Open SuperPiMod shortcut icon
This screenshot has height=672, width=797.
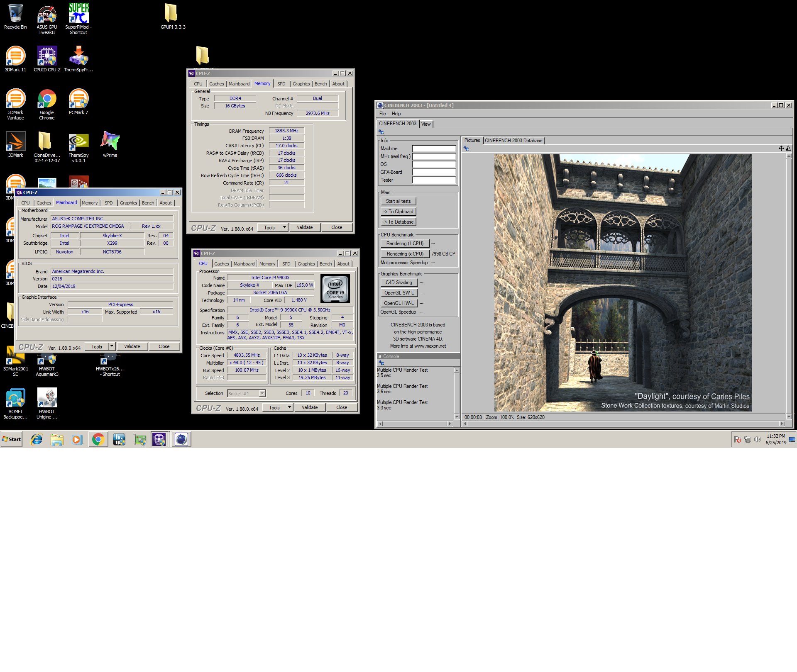78,19
